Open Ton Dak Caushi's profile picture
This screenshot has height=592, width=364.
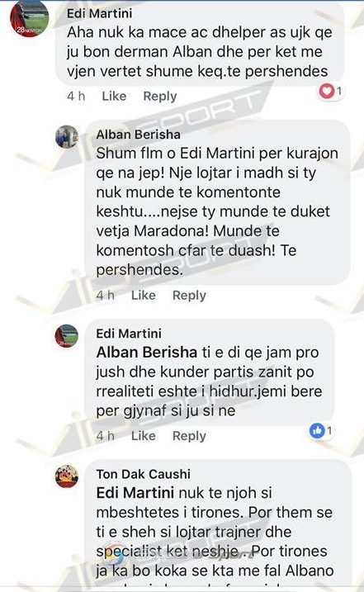point(67,476)
